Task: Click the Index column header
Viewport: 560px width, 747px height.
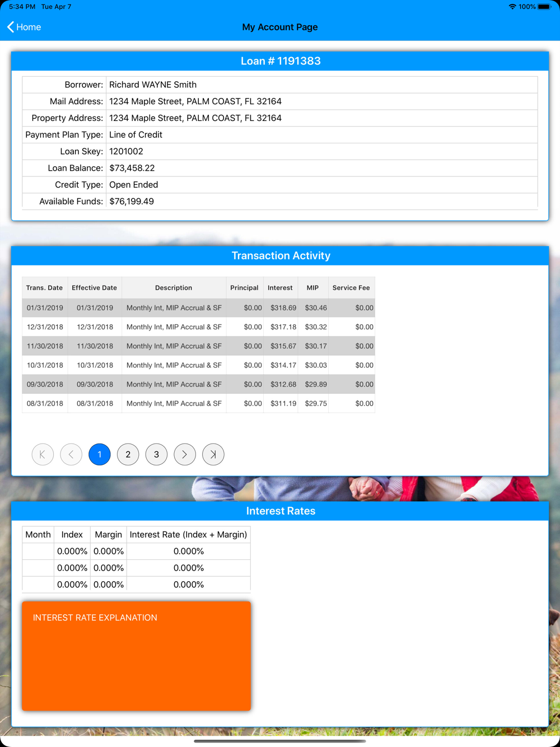Action: 72,535
